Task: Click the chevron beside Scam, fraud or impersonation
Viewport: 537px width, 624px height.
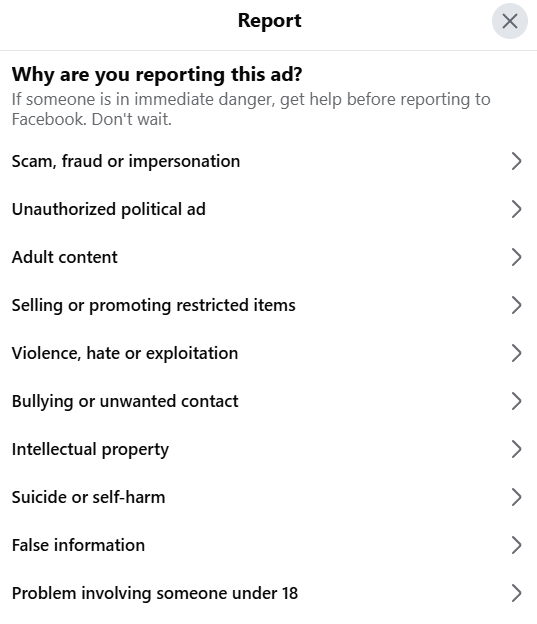Action: point(516,161)
